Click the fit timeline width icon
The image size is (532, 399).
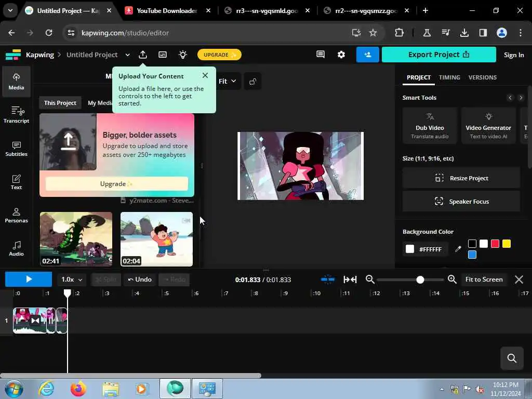[x=350, y=279]
